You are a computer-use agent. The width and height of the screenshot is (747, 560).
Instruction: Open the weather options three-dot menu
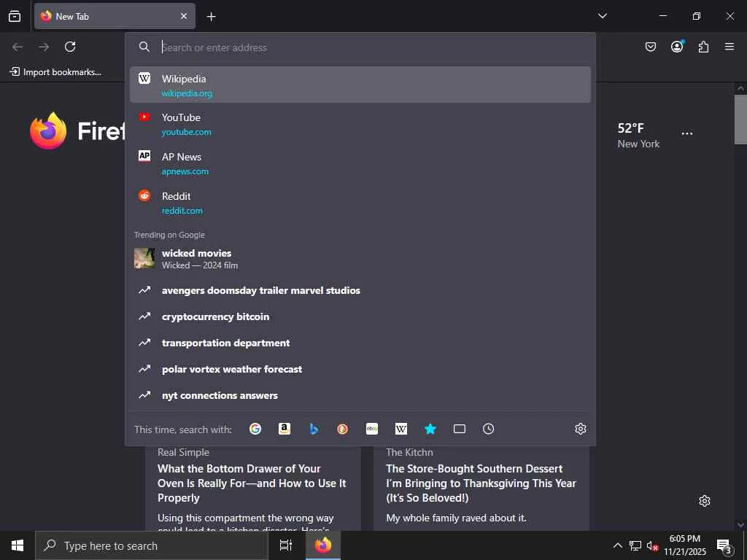[687, 133]
